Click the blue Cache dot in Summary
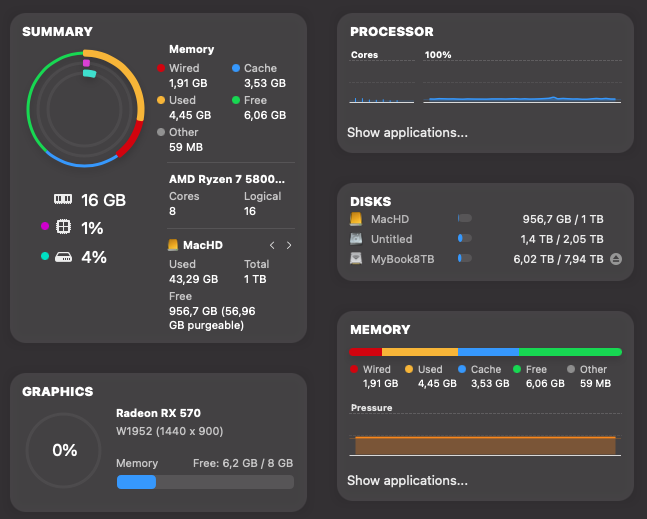The image size is (647, 519). pos(236,68)
